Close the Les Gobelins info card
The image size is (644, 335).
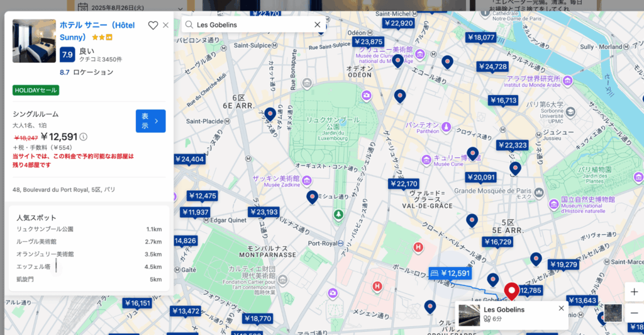pos(561,309)
